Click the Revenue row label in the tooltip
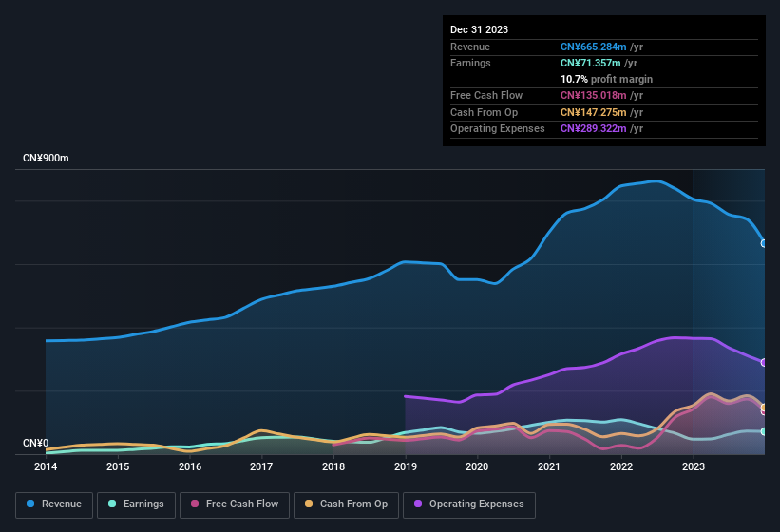Screen dimensions: 780x532 click(470, 47)
